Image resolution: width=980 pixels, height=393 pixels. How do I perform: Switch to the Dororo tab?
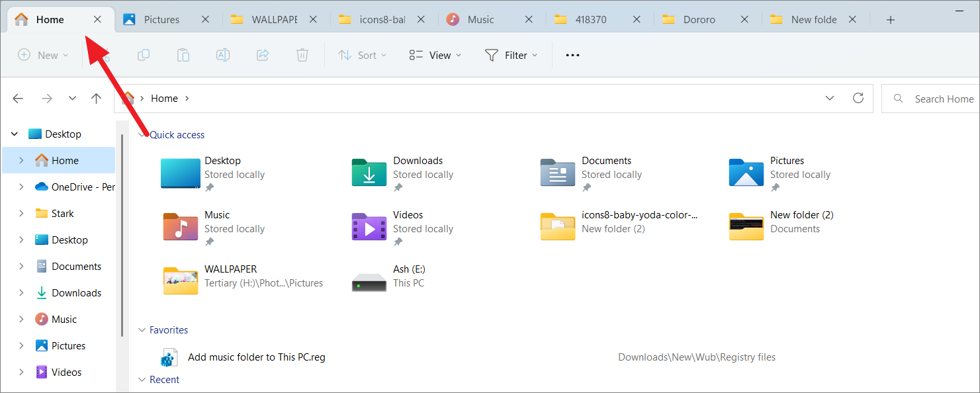point(699,20)
